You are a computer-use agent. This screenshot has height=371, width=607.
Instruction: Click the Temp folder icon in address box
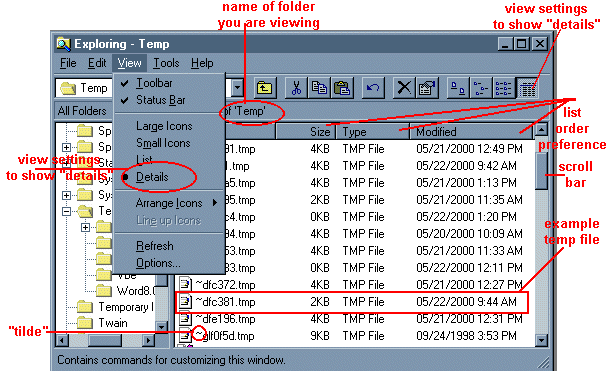coord(68,88)
